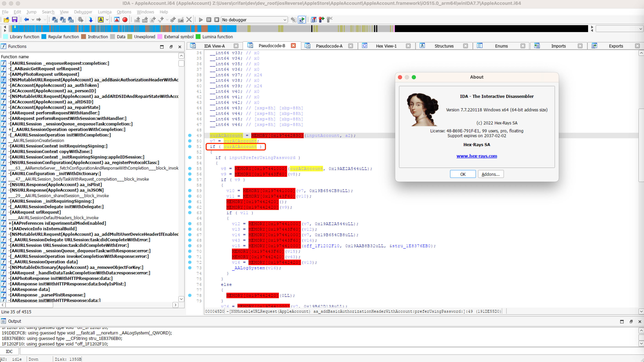
Task: Click the Functions list scroll-up arrow
Action: [x=181, y=56]
